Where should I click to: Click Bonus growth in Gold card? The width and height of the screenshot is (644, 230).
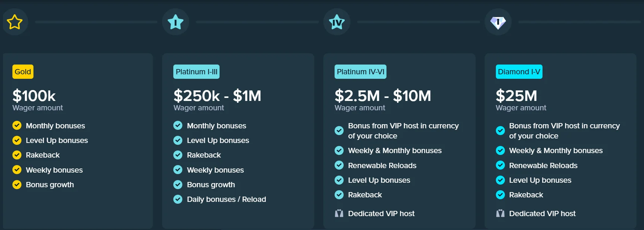point(50,185)
